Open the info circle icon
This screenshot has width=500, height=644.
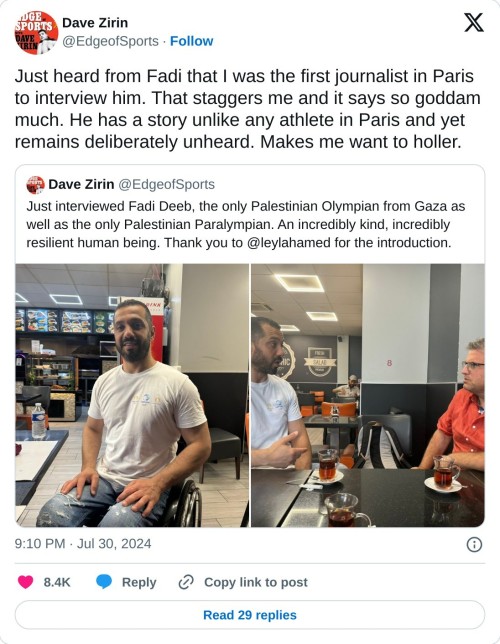(474, 545)
